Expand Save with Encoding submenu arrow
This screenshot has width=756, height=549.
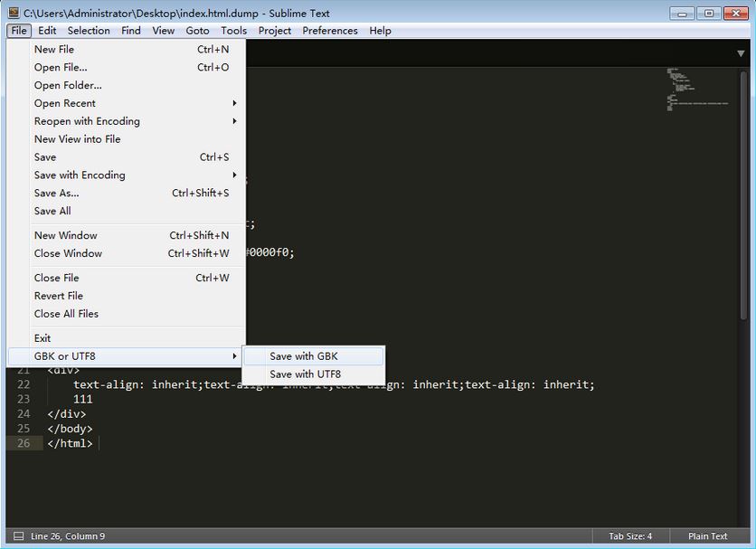(234, 175)
